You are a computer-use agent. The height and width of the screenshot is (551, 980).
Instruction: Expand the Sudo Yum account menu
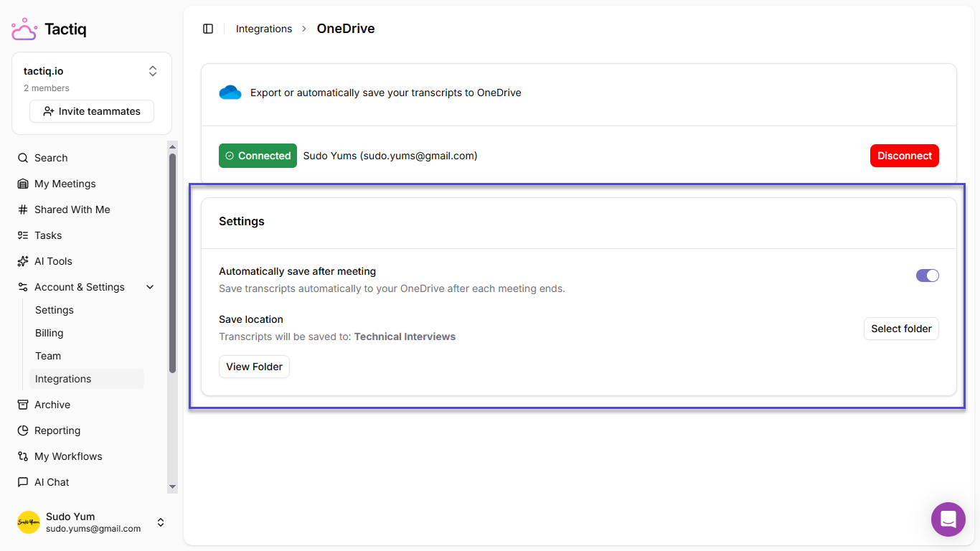[x=161, y=522]
